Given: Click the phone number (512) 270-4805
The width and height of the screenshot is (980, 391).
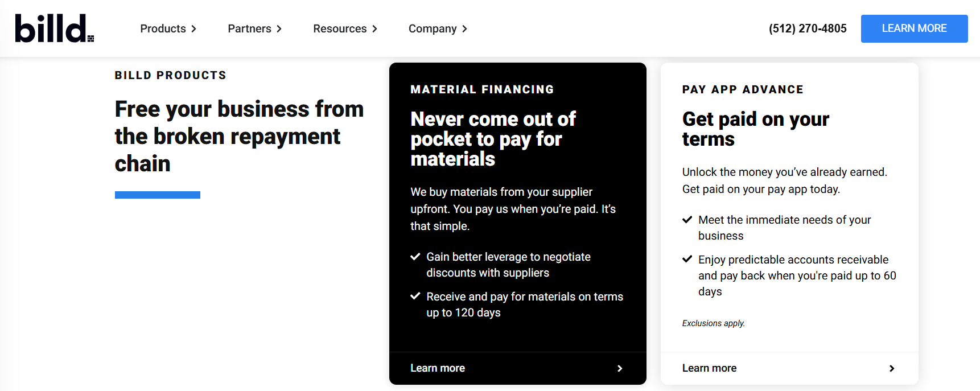Looking at the screenshot, I should point(808,28).
